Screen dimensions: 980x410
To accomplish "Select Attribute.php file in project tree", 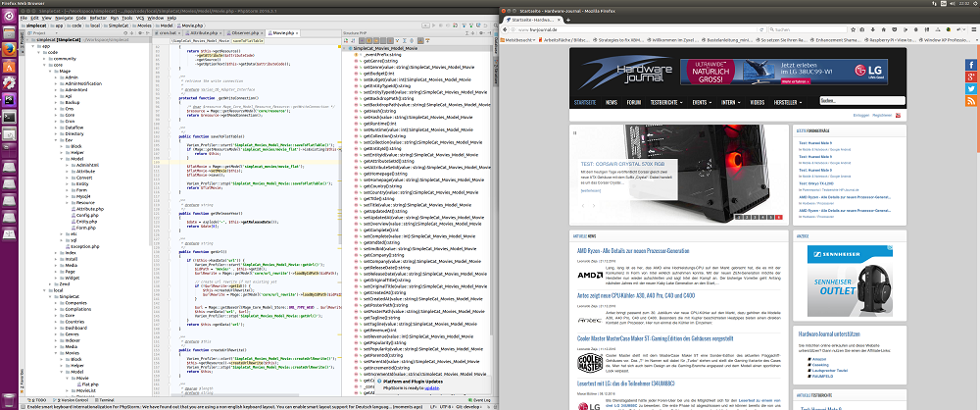I will (85, 209).
